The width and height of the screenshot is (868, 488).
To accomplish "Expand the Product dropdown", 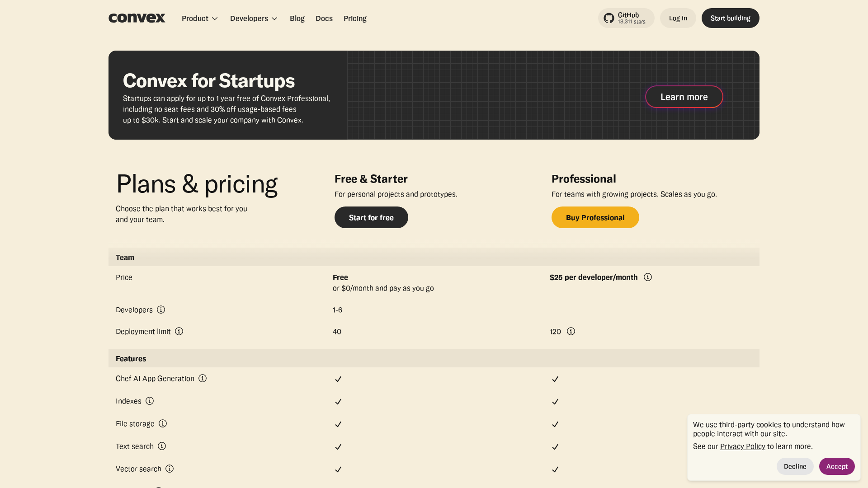I will (x=199, y=18).
